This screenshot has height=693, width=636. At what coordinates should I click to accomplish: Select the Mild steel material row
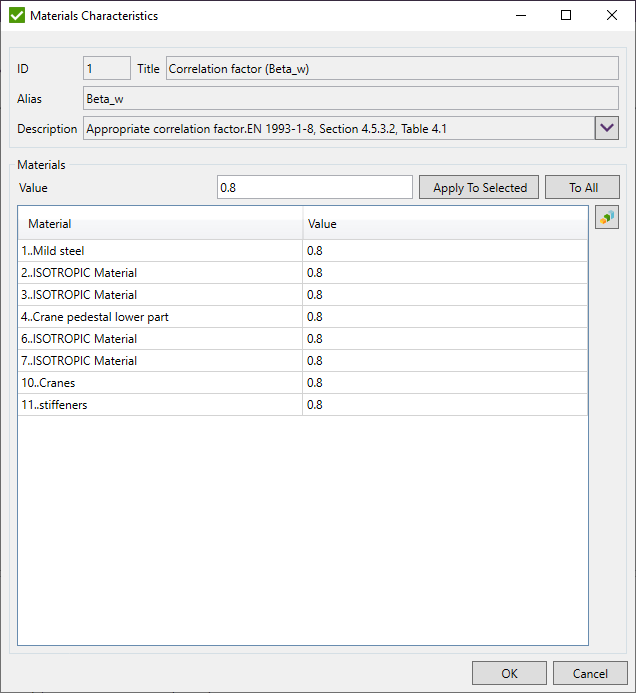160,251
